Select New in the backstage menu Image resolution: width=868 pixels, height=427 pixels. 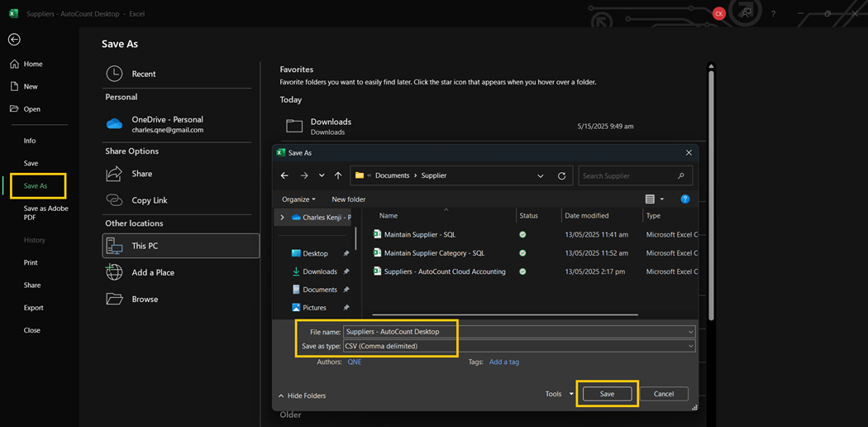(24, 86)
